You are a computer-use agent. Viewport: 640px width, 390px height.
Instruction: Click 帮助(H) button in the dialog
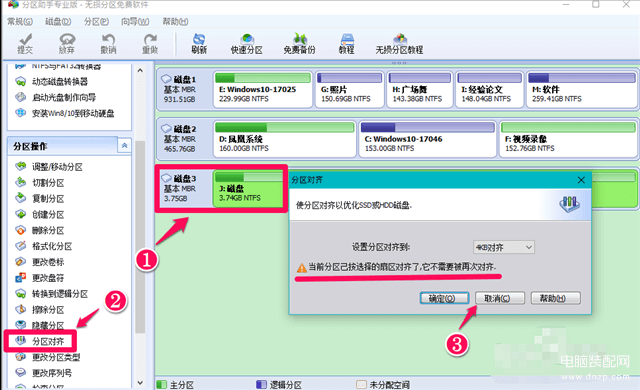(x=555, y=298)
